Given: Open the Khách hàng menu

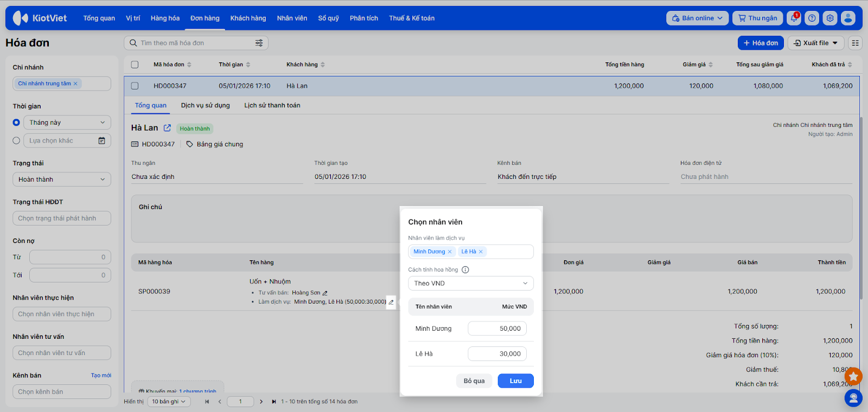Looking at the screenshot, I should coord(248,18).
